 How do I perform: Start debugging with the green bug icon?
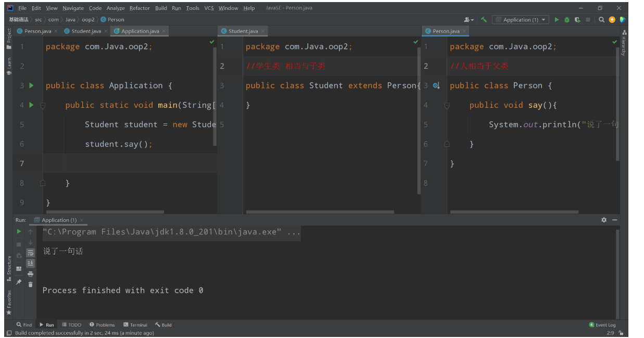coord(567,20)
